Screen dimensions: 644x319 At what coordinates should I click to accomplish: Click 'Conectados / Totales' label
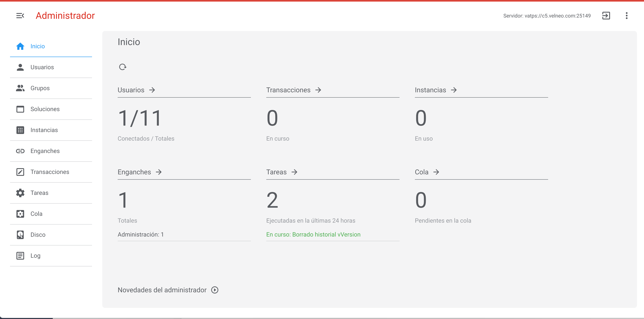pos(146,138)
